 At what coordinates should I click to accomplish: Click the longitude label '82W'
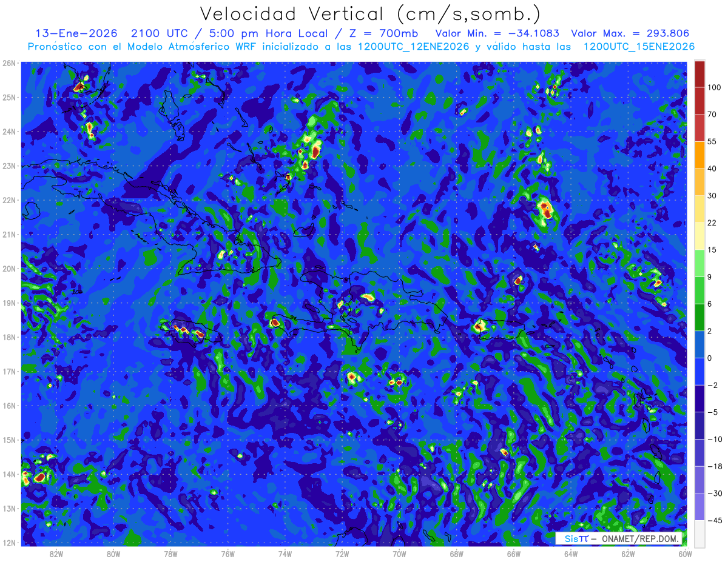point(56,554)
